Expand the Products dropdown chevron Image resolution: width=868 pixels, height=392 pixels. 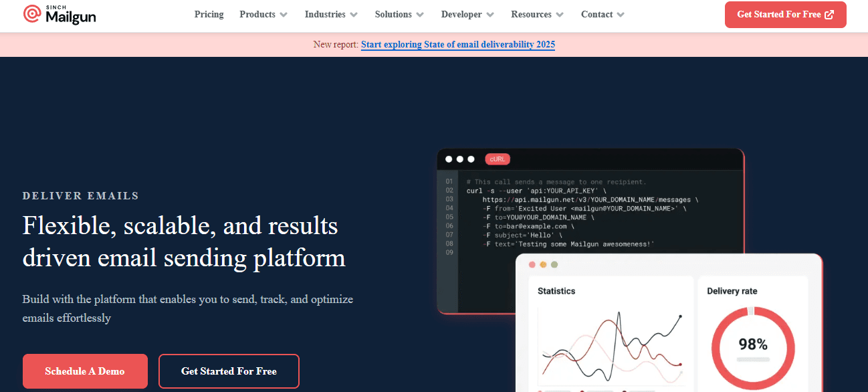[x=284, y=15]
